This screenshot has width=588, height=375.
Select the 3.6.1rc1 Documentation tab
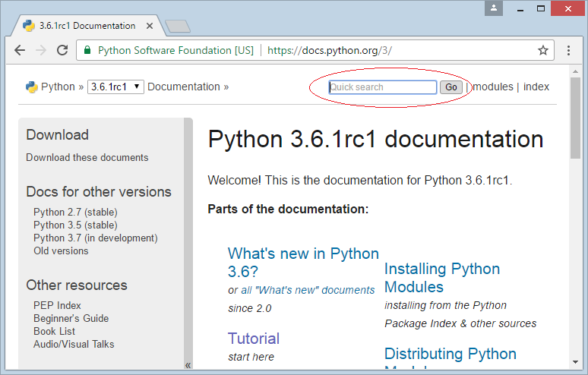pos(87,26)
